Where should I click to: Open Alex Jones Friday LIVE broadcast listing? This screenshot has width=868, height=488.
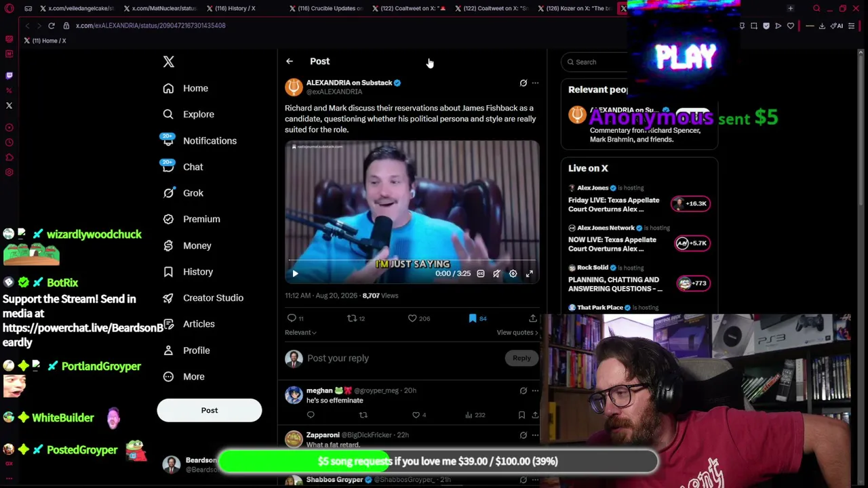639,199
